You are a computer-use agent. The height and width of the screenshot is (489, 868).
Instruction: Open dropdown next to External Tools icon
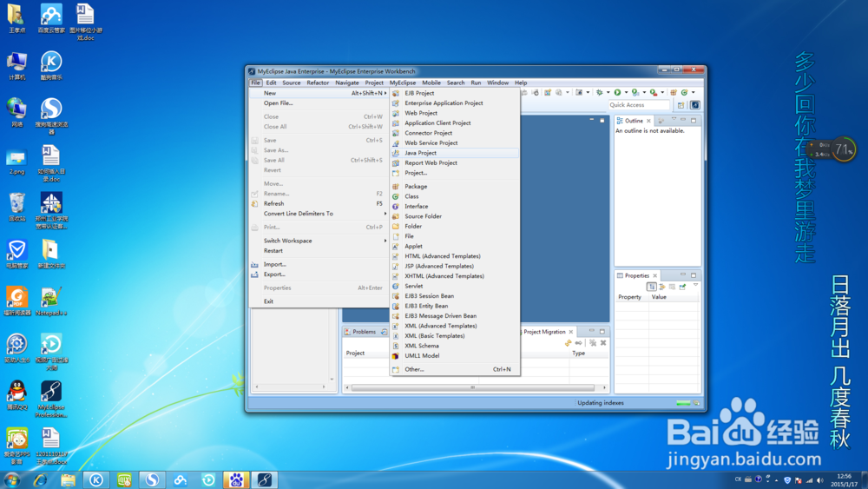[x=662, y=92]
